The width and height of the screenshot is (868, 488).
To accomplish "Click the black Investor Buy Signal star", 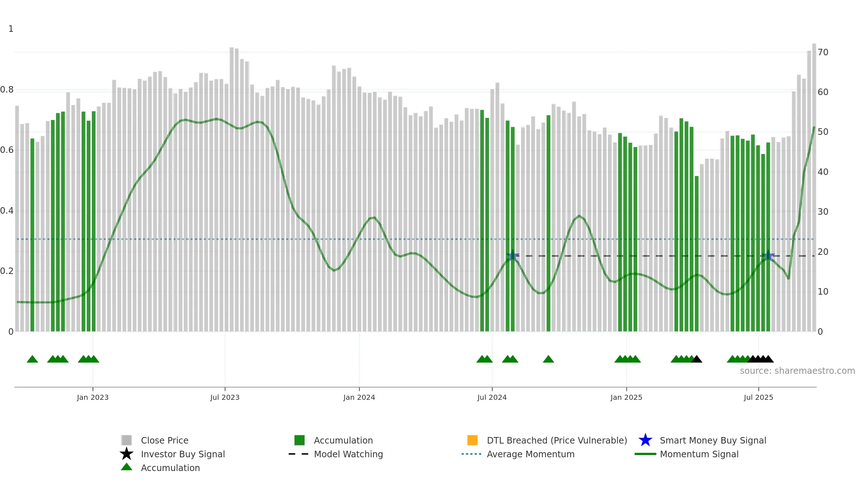I will pyautogui.click(x=127, y=454).
